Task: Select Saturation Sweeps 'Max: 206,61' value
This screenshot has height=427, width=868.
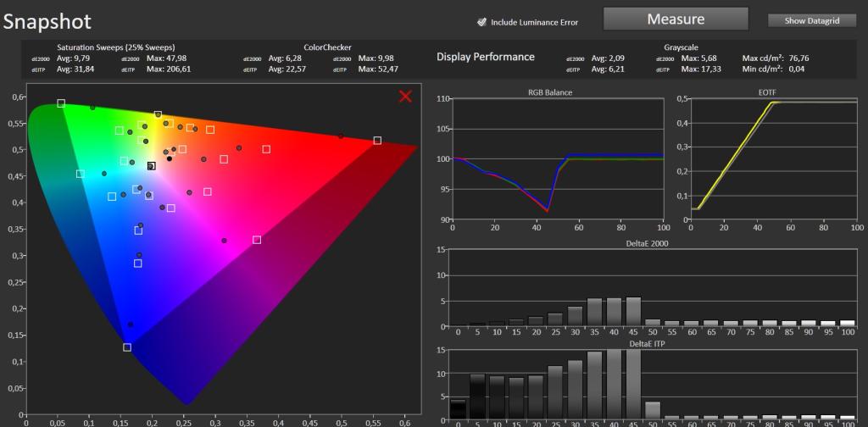Action: click(169, 69)
